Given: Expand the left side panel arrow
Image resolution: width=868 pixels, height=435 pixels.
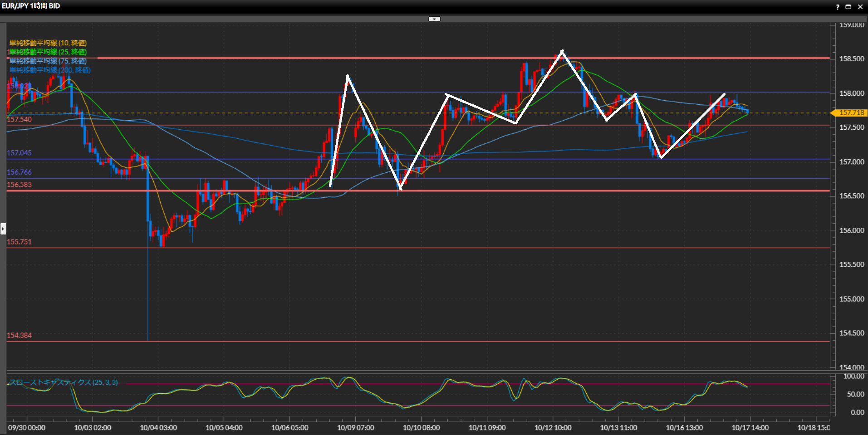Looking at the screenshot, I should click(3, 229).
